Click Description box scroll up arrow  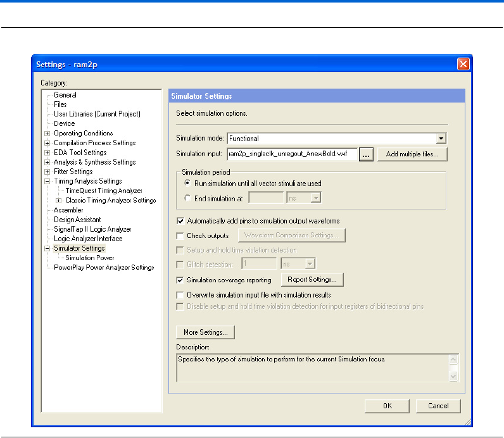[x=453, y=360]
